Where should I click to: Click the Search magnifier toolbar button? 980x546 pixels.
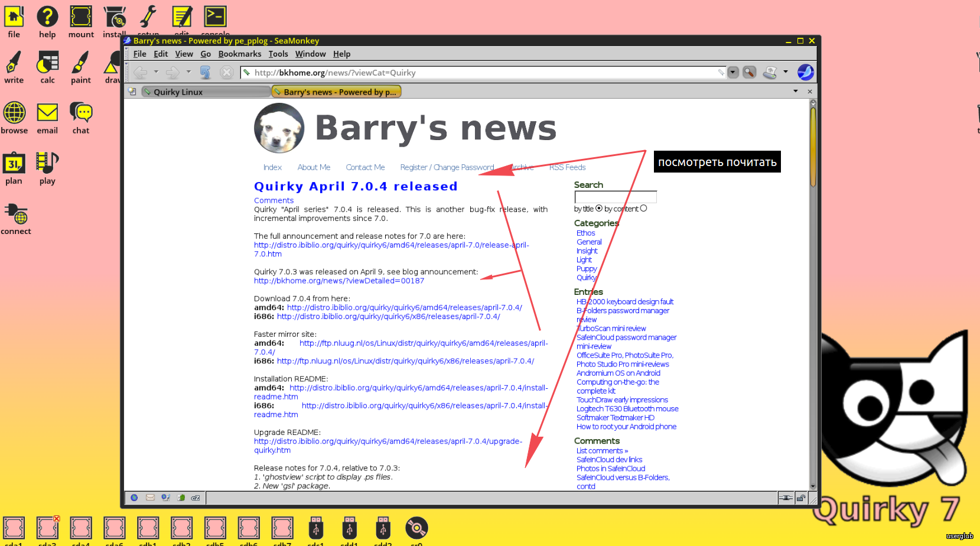749,73
